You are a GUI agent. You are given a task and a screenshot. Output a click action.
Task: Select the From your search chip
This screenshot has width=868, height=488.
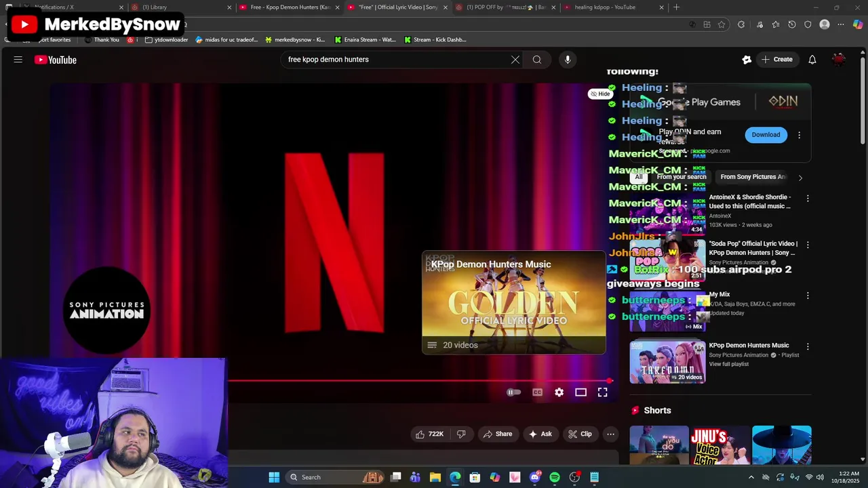pyautogui.click(x=682, y=177)
